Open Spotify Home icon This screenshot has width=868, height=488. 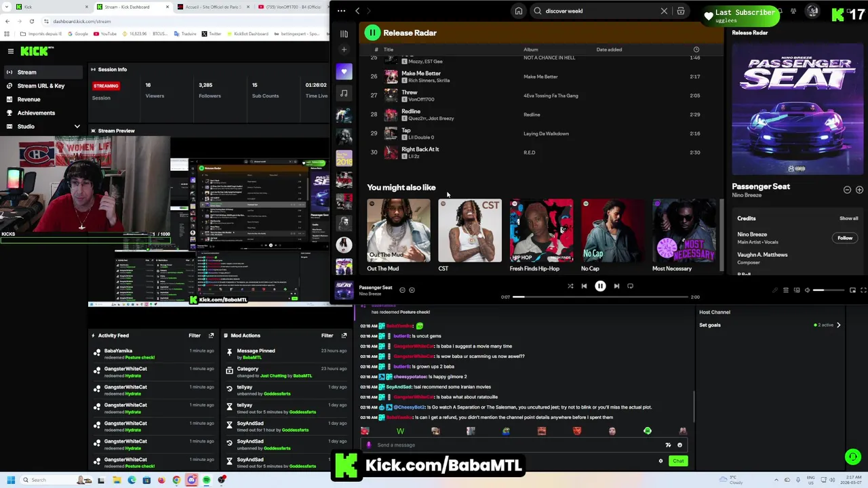tap(519, 11)
